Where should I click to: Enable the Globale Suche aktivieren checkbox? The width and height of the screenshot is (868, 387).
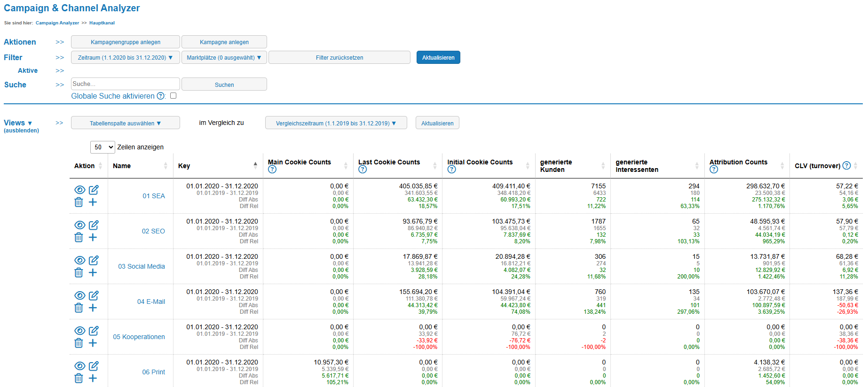point(173,96)
